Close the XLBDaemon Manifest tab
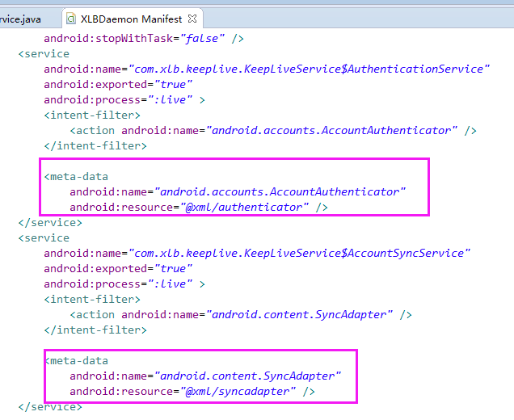514x420 pixels. pos(192,18)
